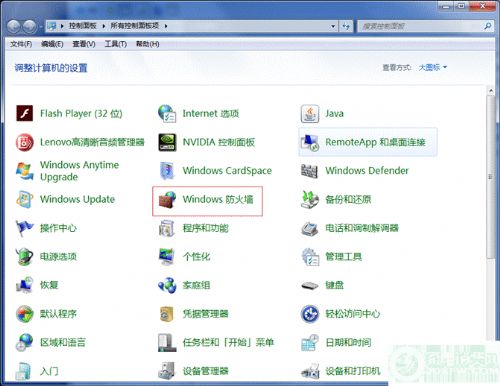Click the 管理工具 label text
Image resolution: width=500 pixels, height=386 pixels.
(344, 256)
